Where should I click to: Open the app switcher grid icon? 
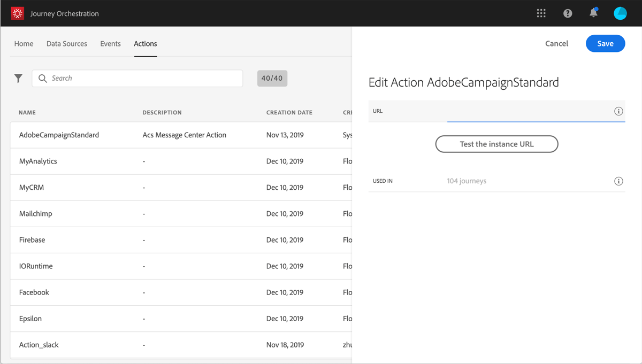pyautogui.click(x=541, y=13)
